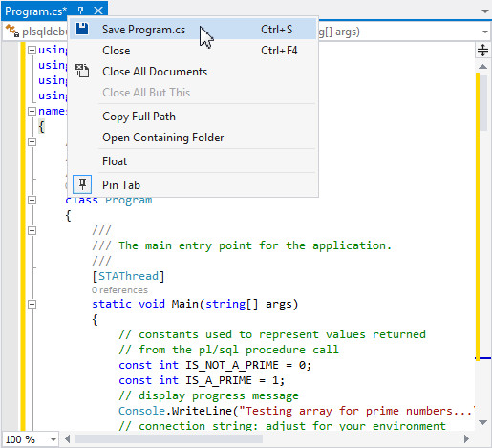The width and height of the screenshot is (492, 448).
Task: Choose Close All Documents menu entry
Action: tap(193, 72)
